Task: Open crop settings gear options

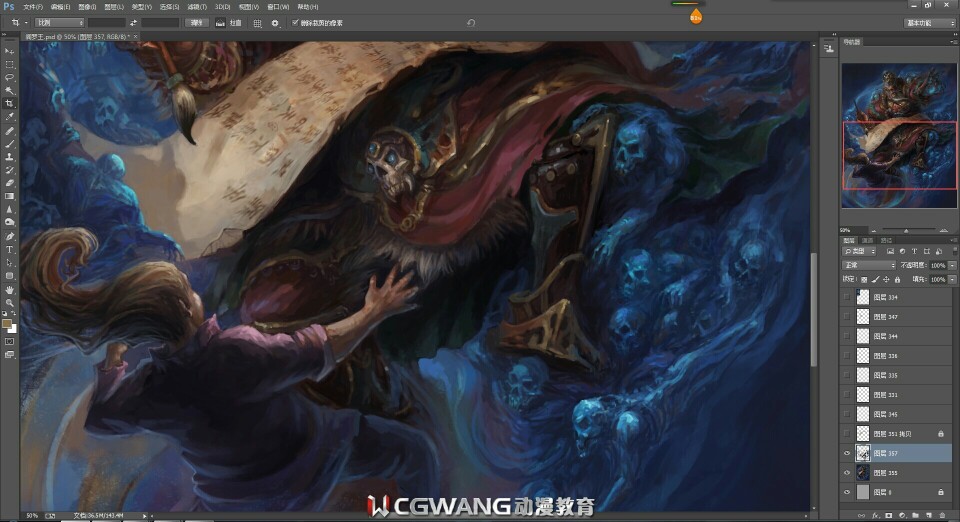Action: 275,23
